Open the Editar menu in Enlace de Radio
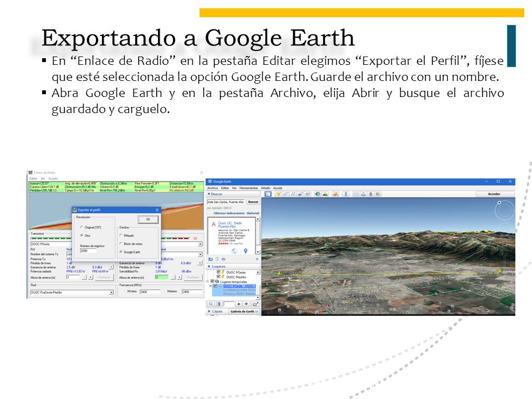The height and width of the screenshot is (399, 532). 33,178
